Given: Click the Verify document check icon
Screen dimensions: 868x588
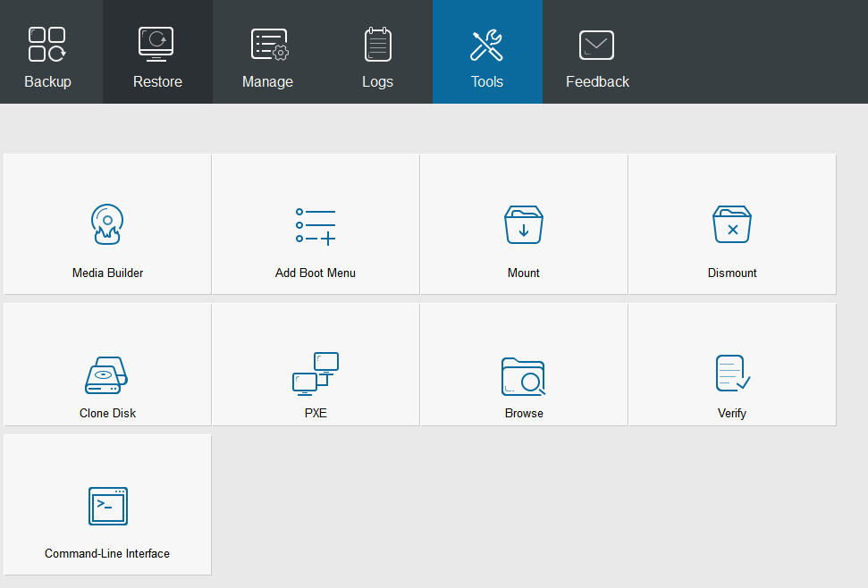Looking at the screenshot, I should click(733, 374).
